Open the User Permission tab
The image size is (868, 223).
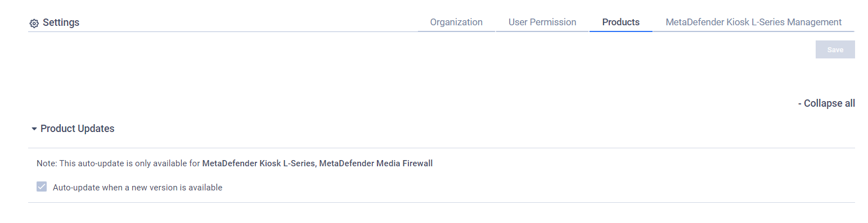(542, 22)
